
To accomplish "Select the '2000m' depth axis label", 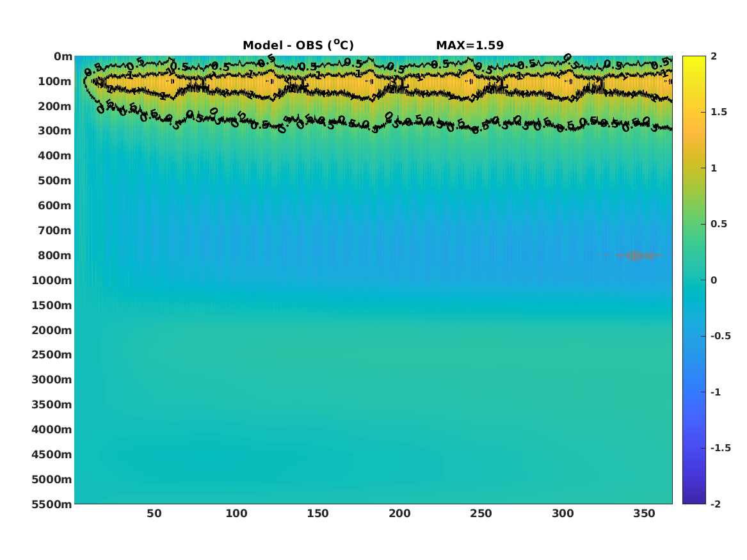I will [52, 330].
